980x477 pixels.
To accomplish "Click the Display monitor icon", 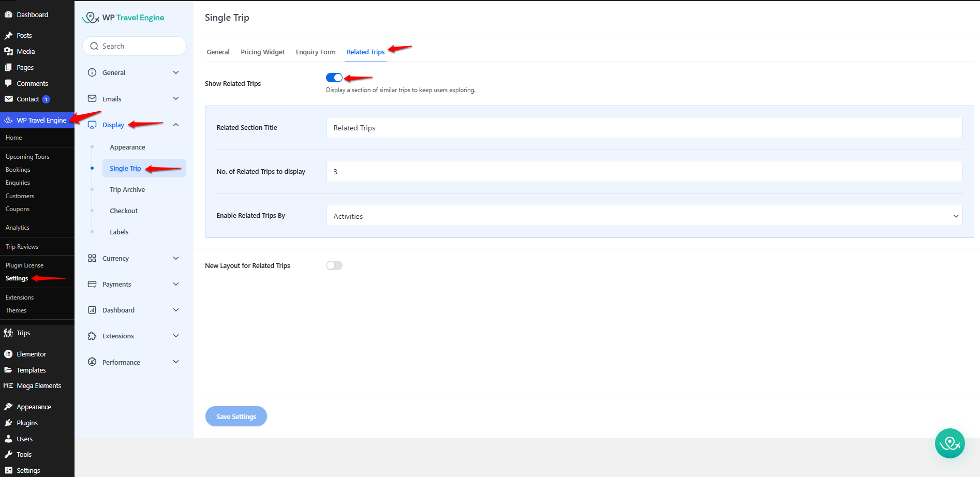I will click(x=92, y=124).
